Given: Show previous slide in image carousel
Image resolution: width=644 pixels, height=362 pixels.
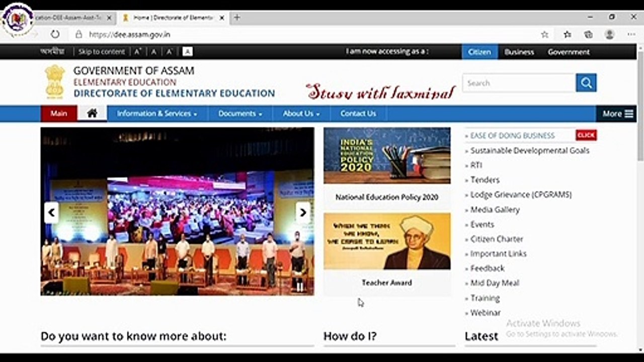Looking at the screenshot, I should (51, 213).
